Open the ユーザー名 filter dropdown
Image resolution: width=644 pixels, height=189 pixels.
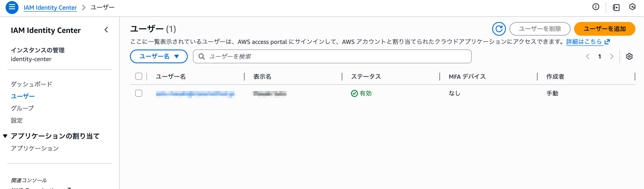(x=159, y=56)
